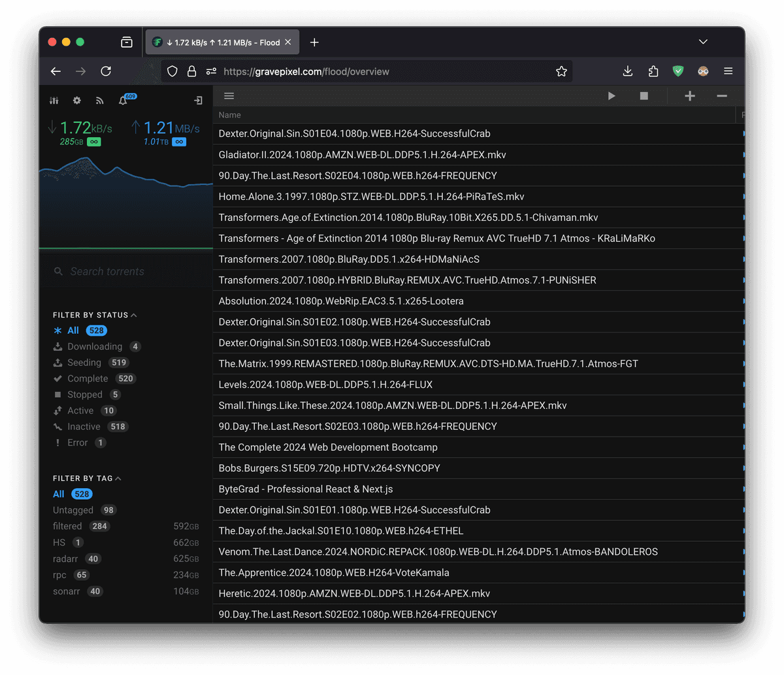Filter by Inactive status
The image size is (784, 675).
click(x=91, y=427)
